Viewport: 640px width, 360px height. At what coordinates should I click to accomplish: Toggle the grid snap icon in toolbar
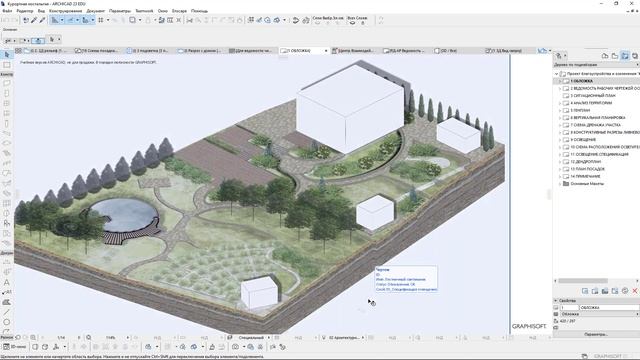tap(101, 20)
